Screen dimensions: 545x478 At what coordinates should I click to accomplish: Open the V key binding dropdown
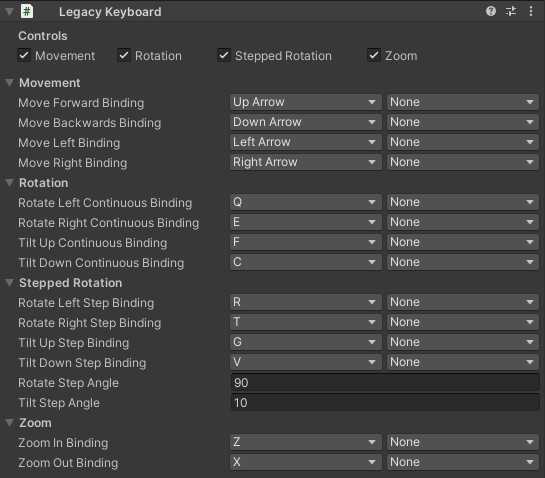tap(306, 362)
